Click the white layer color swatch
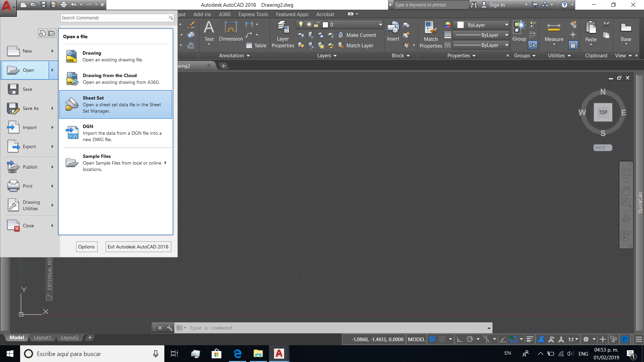The width and height of the screenshot is (644, 362). coord(325,24)
